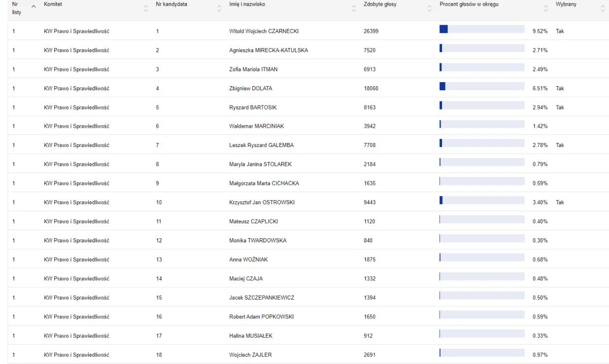This screenshot has height=364, width=609.
Task: Select the name Leszek Ryszard GALEMBA
Action: click(x=261, y=145)
